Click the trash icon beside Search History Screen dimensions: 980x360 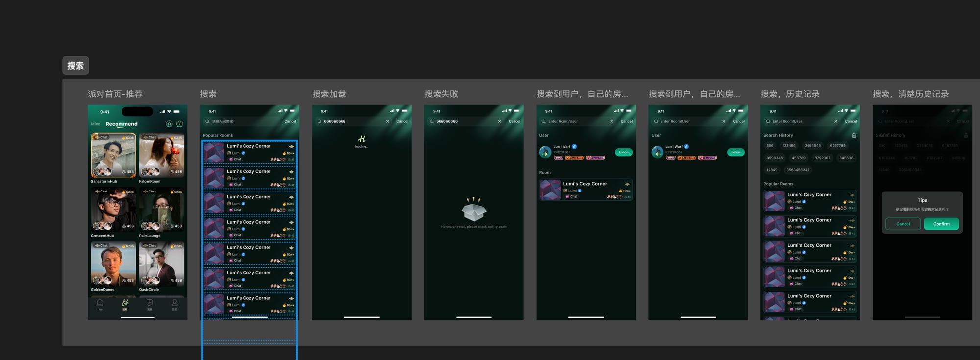[854, 135]
